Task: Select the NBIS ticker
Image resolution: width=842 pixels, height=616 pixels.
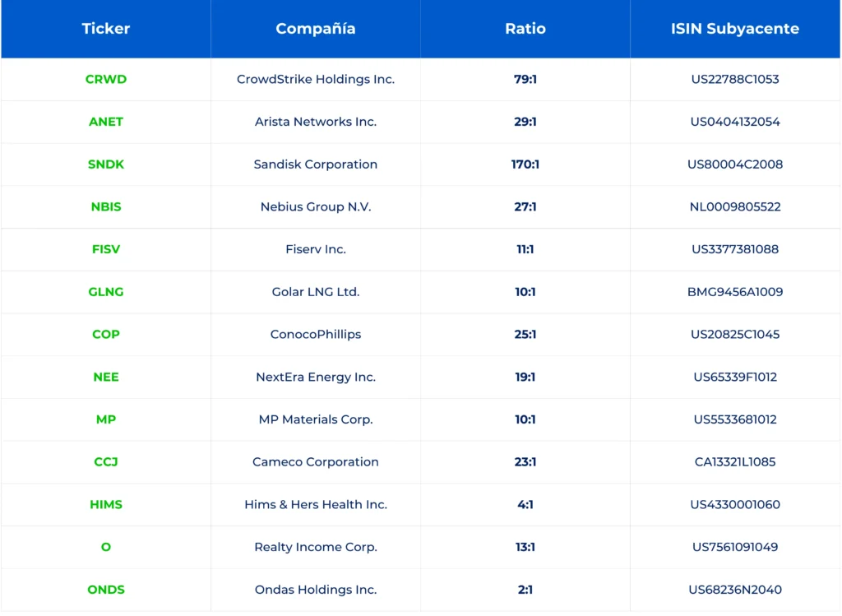Action: coord(106,206)
